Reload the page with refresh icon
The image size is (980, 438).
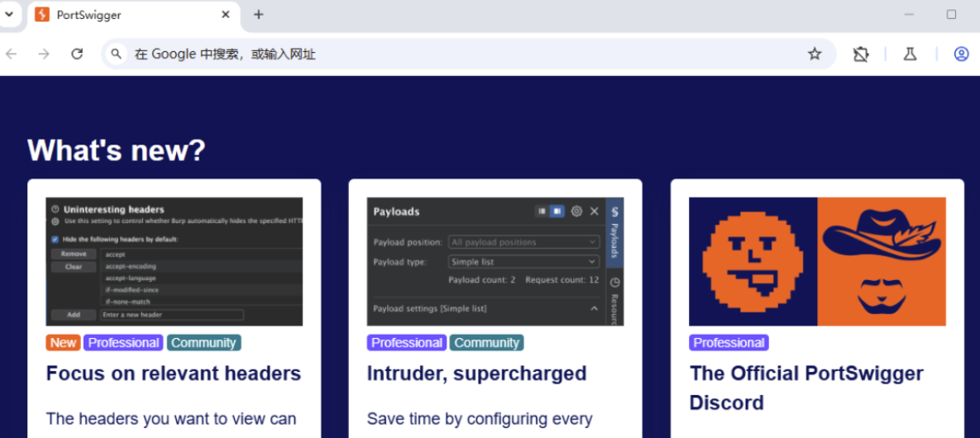coord(77,54)
